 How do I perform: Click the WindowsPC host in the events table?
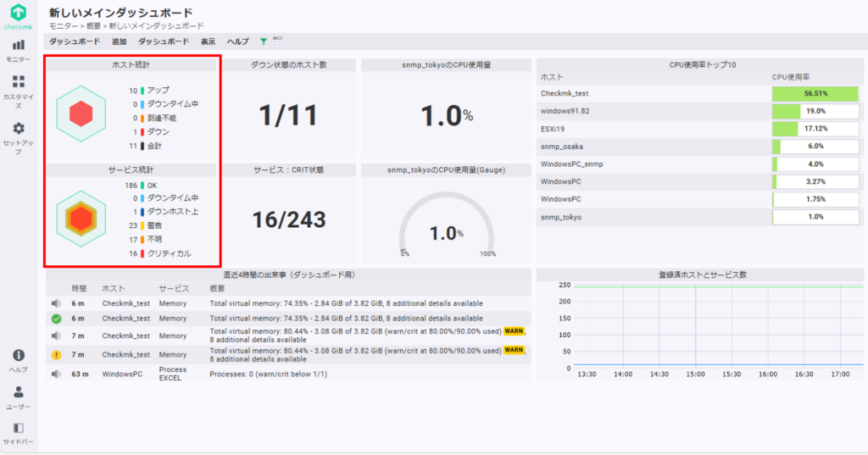(x=122, y=375)
